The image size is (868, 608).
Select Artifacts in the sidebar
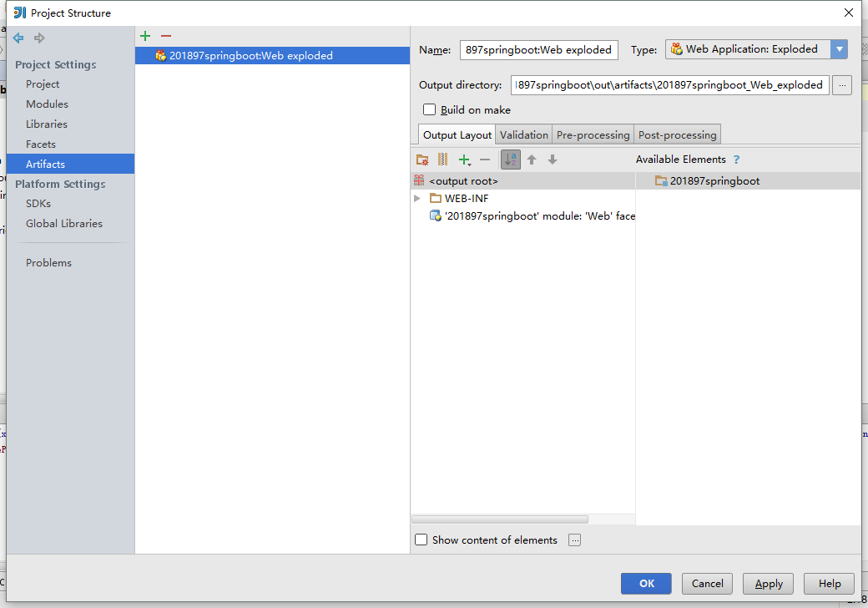[70, 164]
